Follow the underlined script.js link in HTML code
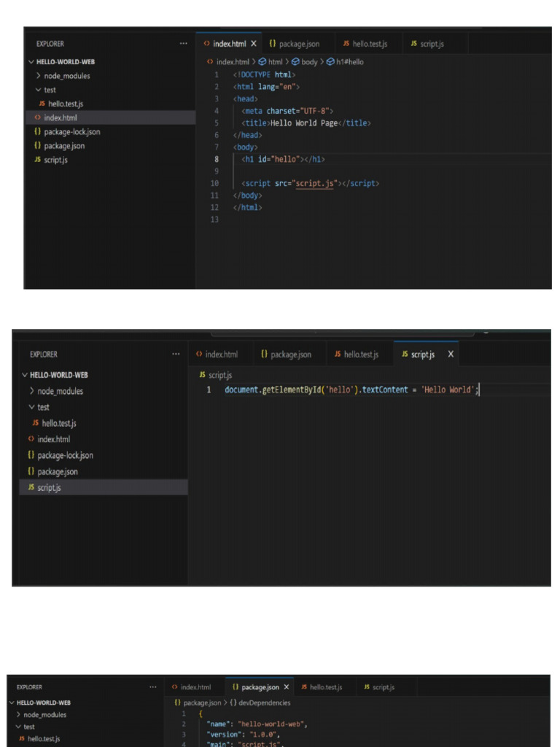560x747 pixels. (314, 184)
